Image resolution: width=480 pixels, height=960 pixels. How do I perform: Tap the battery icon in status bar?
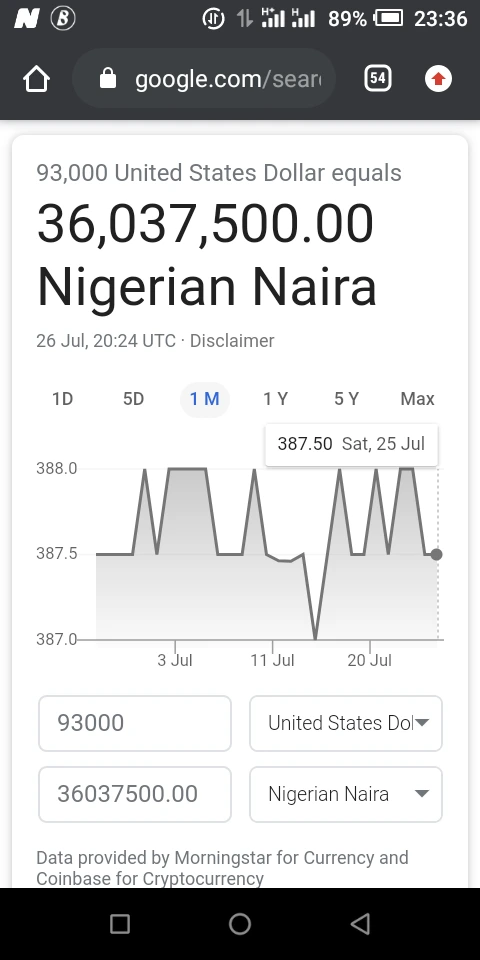point(388,18)
